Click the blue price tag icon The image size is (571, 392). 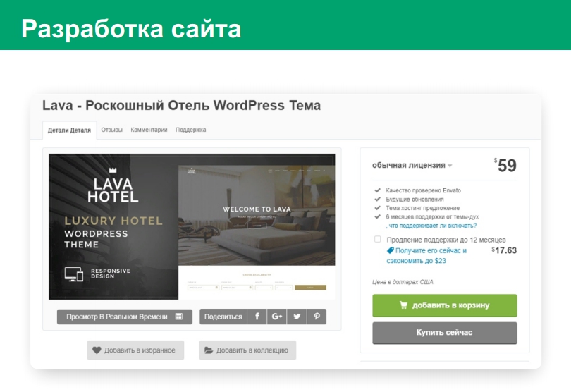[391, 250]
